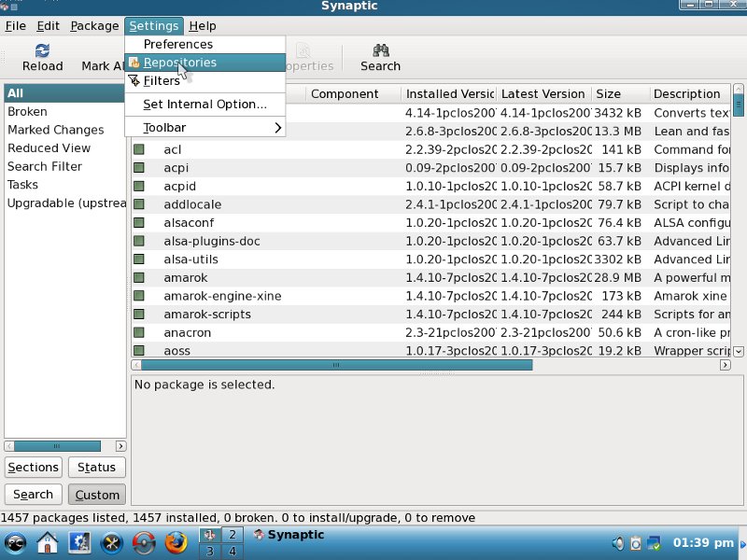Screen dimensions: 747x560
Task: Switch to virtual desktop 2
Action: [232, 535]
